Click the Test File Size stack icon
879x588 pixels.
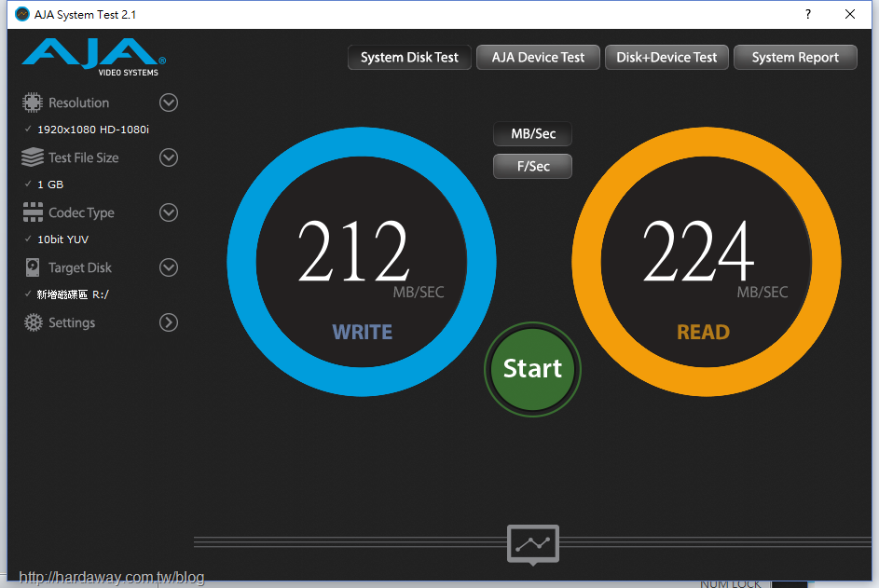point(33,157)
